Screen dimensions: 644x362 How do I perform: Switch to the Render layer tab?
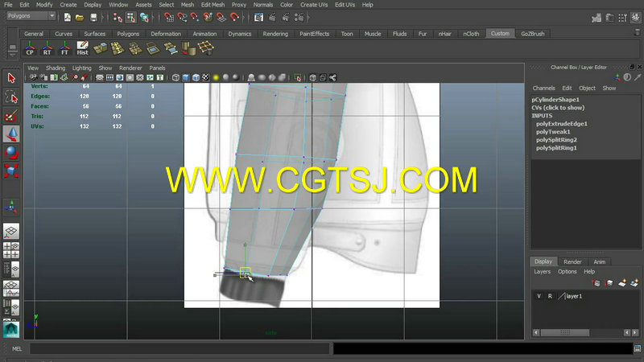point(572,262)
